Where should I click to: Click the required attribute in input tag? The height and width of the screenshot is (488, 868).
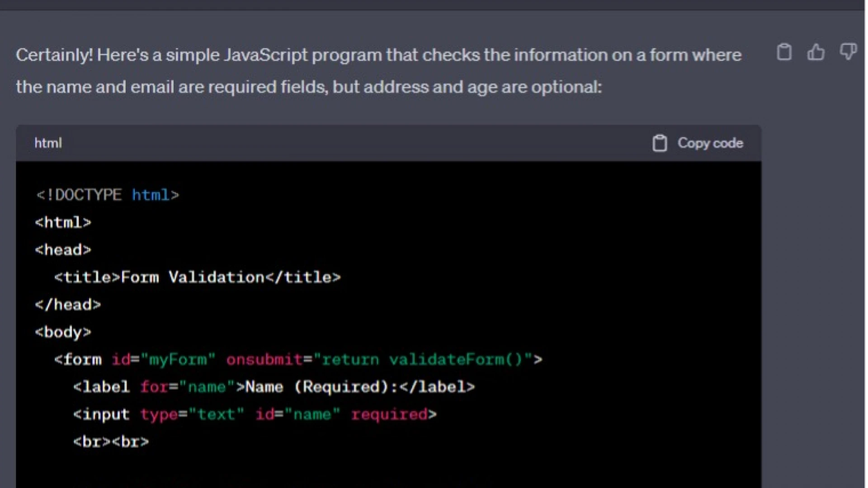pyautogui.click(x=389, y=414)
